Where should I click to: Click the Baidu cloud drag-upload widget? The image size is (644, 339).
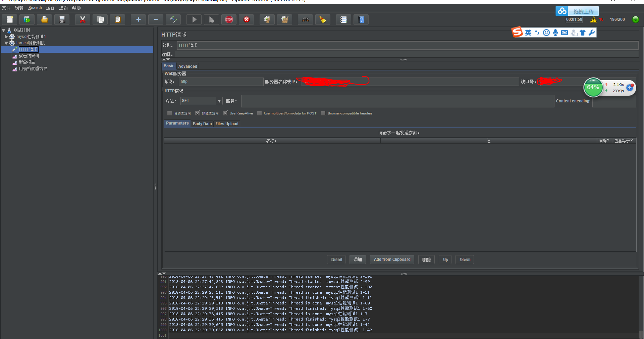coord(577,11)
